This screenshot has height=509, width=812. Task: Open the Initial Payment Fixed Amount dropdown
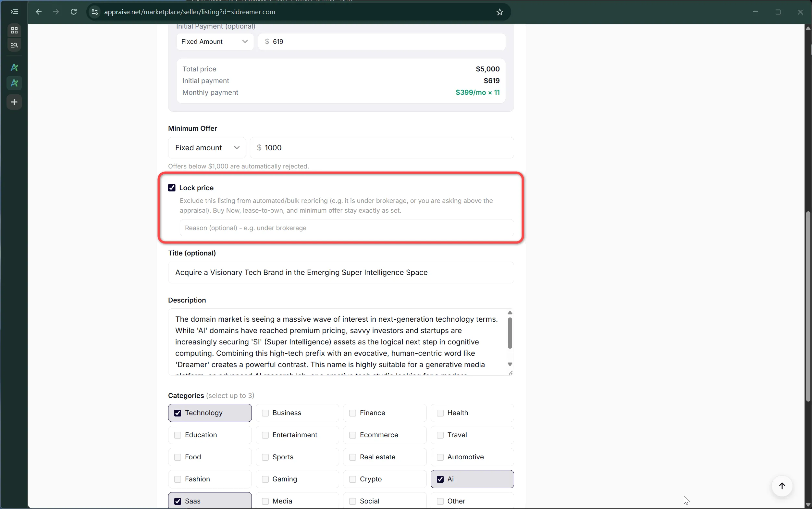(x=215, y=42)
